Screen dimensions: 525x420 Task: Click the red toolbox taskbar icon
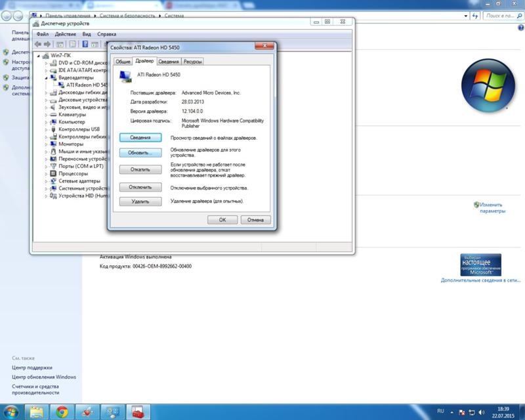click(138, 412)
